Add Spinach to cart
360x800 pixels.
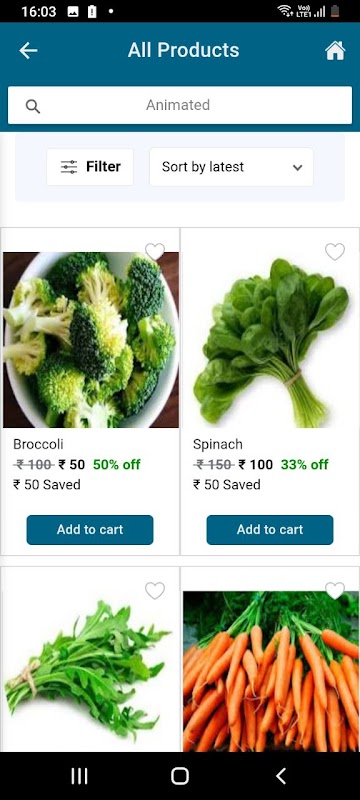click(x=270, y=530)
